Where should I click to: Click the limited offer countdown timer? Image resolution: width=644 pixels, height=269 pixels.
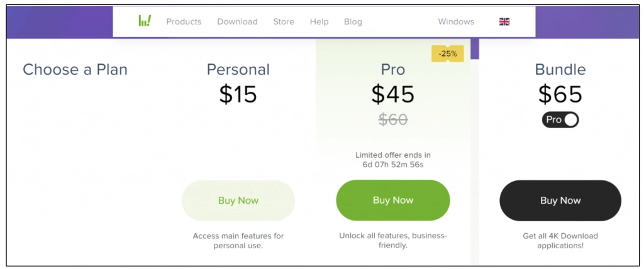(x=393, y=165)
